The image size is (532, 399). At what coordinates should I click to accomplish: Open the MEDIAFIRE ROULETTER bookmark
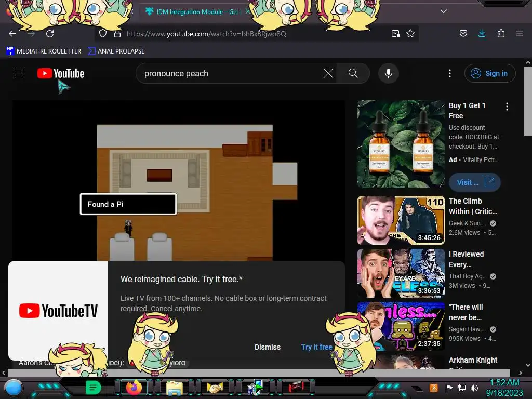(44, 51)
